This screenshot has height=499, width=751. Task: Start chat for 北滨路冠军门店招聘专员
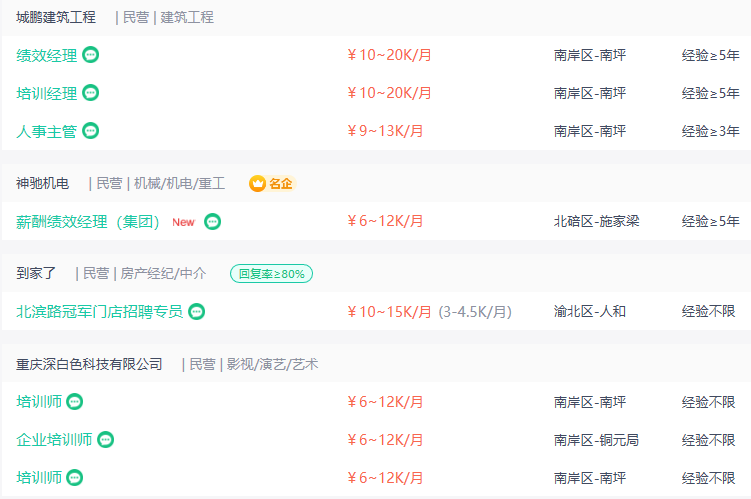(x=196, y=312)
